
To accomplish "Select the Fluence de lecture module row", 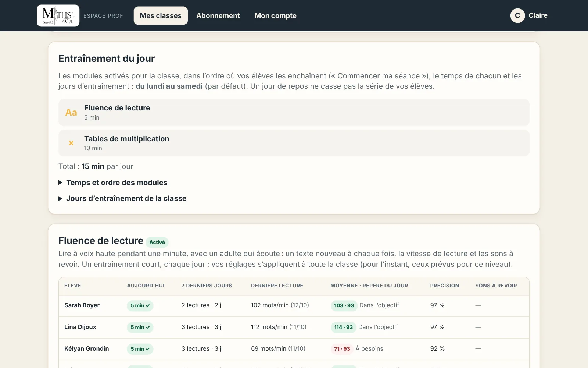I will [x=294, y=112].
